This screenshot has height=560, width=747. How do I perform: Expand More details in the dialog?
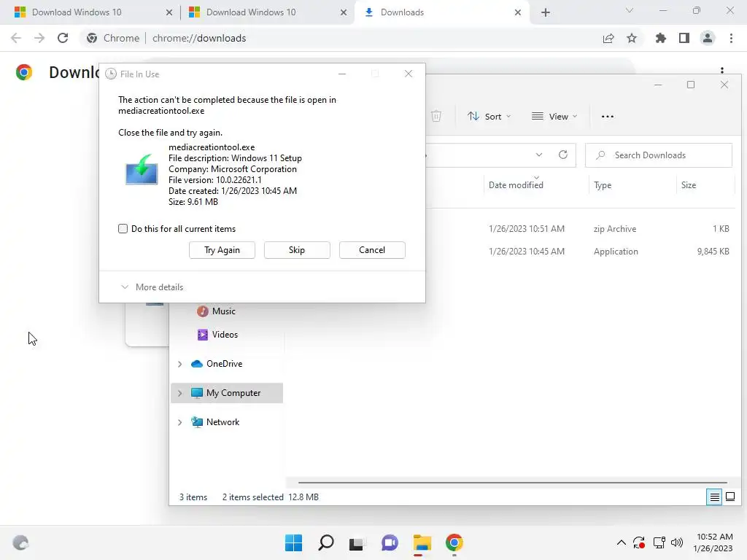click(152, 287)
